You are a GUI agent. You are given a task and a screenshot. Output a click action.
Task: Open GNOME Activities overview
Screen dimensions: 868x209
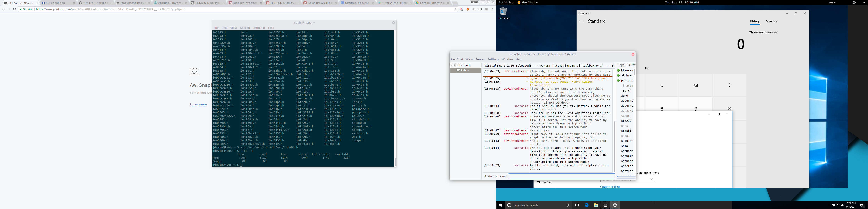pyautogui.click(x=505, y=2)
